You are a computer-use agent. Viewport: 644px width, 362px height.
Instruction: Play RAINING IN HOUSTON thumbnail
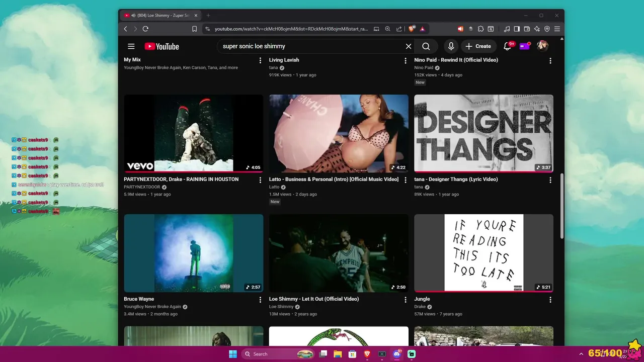tap(194, 133)
